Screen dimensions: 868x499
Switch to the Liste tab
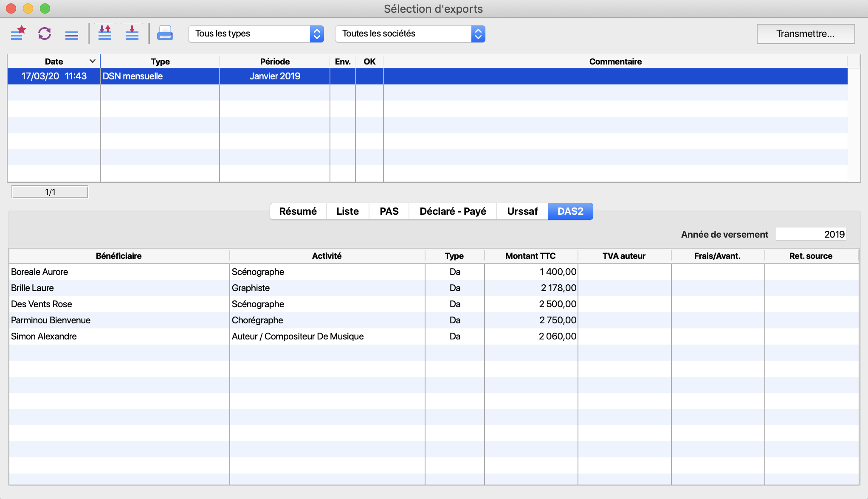tap(347, 211)
